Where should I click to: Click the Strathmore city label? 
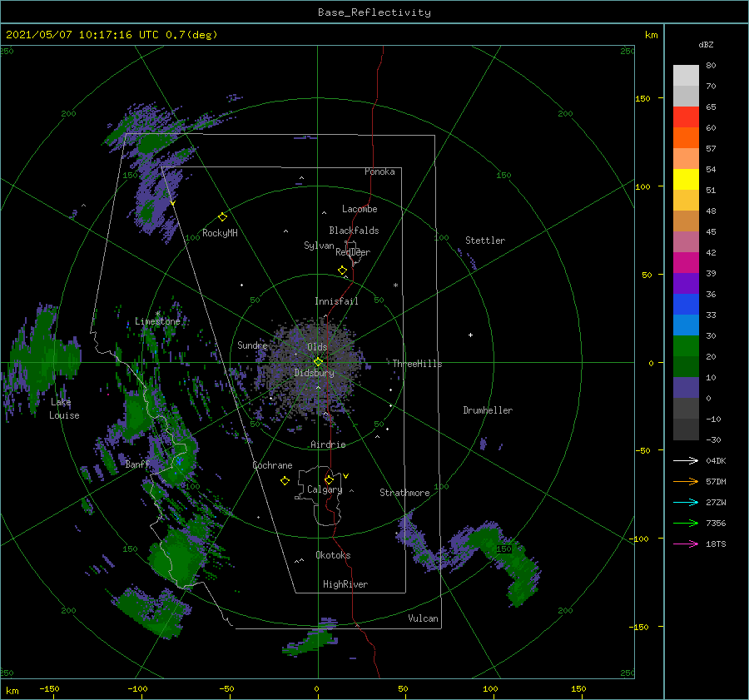(x=404, y=493)
